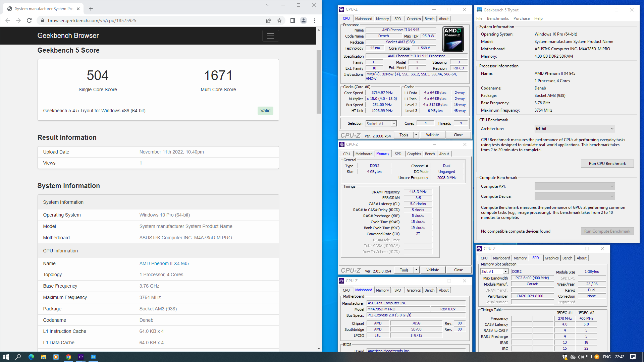The image size is (644, 362).
Task: Open Windows Security shield in system tray
Action: click(565, 357)
